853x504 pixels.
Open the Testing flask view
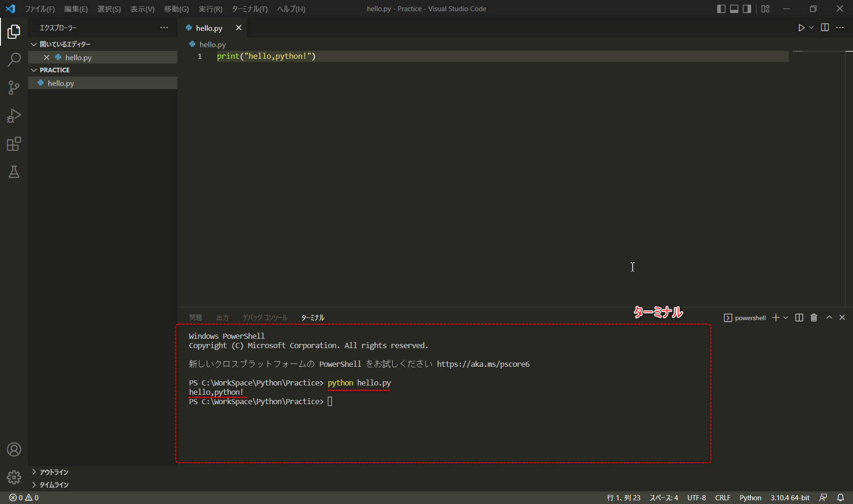pos(14,172)
